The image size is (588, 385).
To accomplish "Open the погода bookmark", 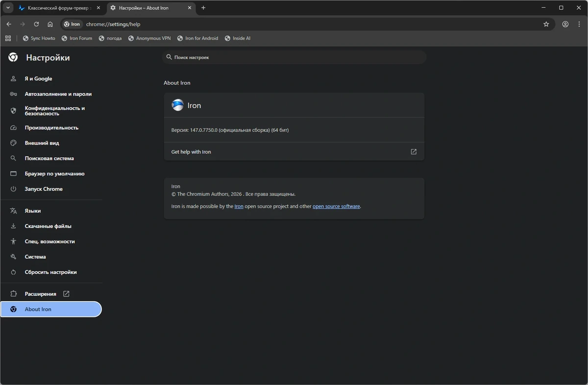I will [x=110, y=38].
